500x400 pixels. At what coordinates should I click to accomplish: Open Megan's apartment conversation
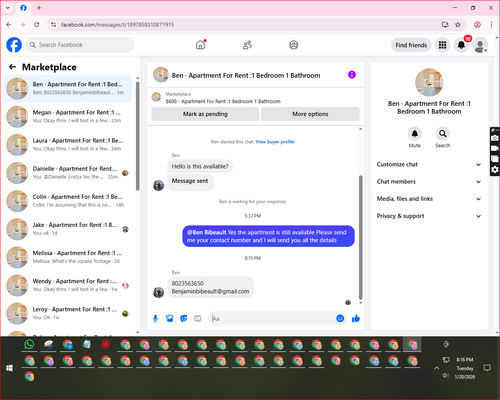(67, 117)
